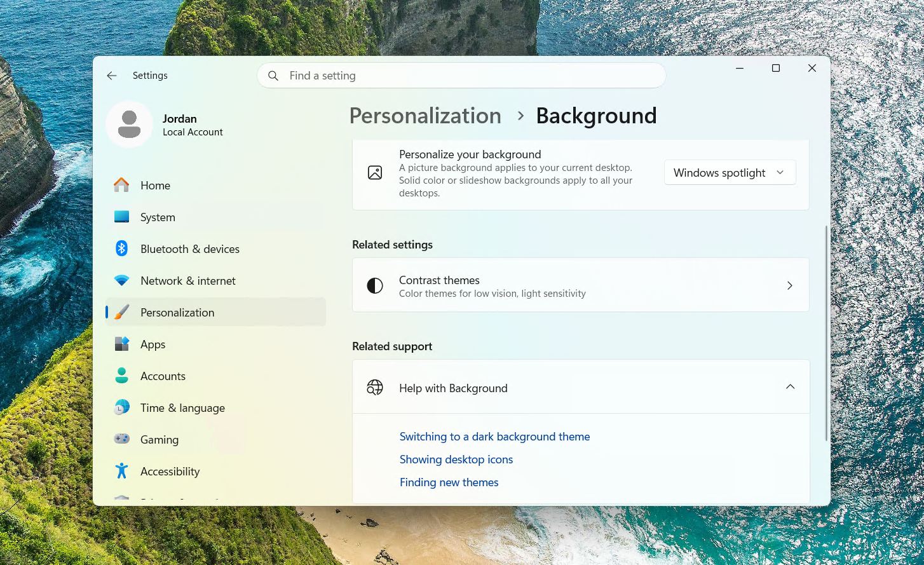Image resolution: width=924 pixels, height=565 pixels.
Task: Go back with the Settings back arrow
Action: (112, 76)
